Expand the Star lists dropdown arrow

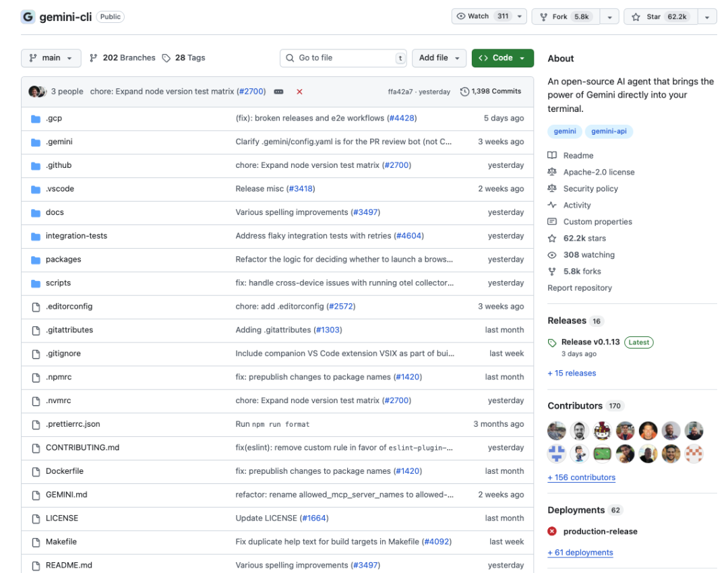click(x=706, y=17)
